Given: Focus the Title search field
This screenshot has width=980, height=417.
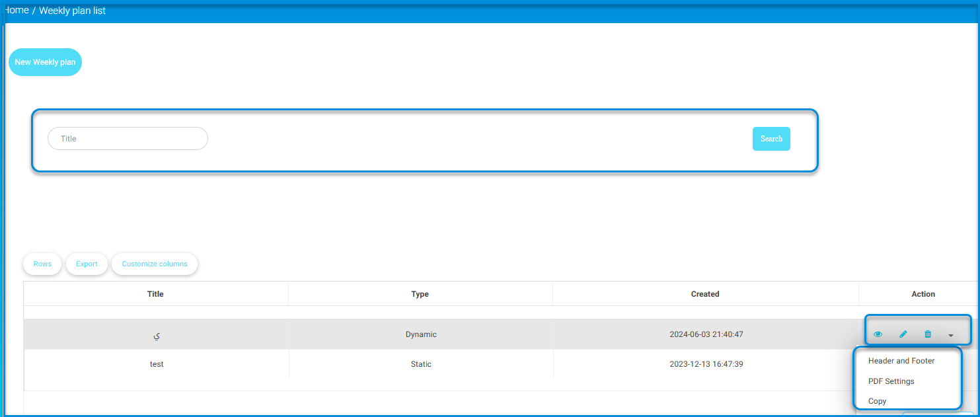Looking at the screenshot, I should click(x=128, y=139).
